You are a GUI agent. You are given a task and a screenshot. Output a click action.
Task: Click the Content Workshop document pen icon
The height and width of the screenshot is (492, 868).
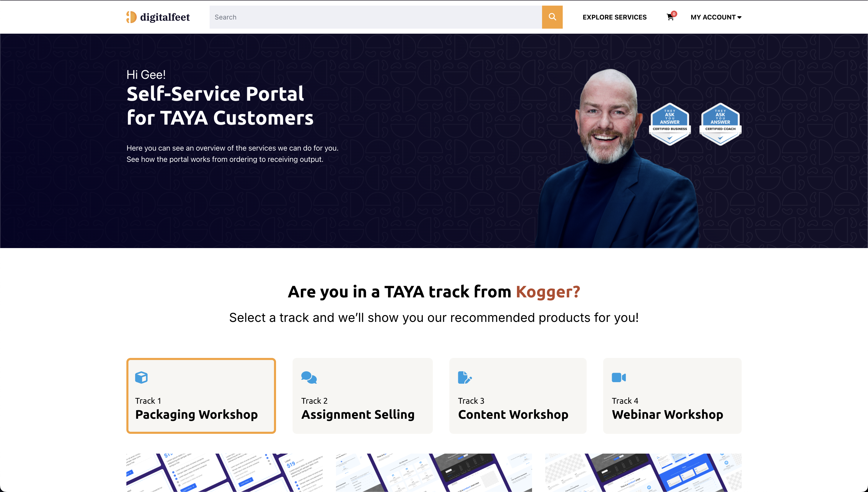465,377
